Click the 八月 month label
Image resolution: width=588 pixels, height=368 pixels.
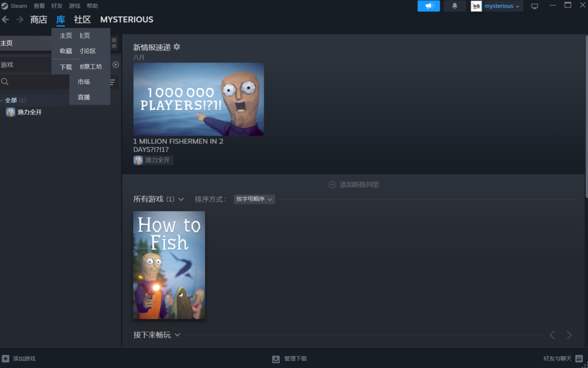(x=139, y=57)
